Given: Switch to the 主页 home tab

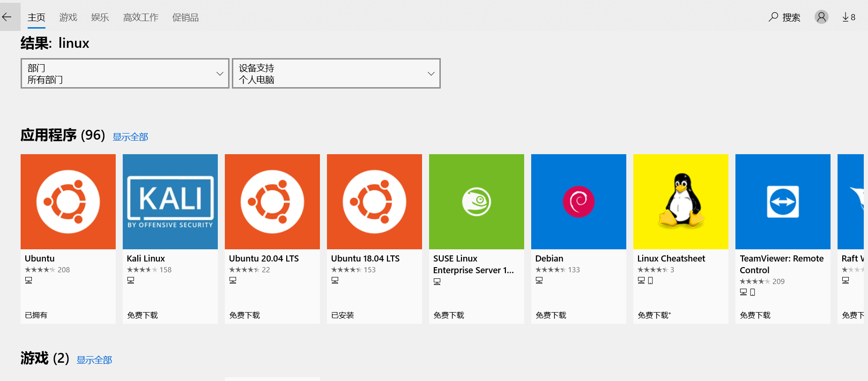Looking at the screenshot, I should (37, 17).
